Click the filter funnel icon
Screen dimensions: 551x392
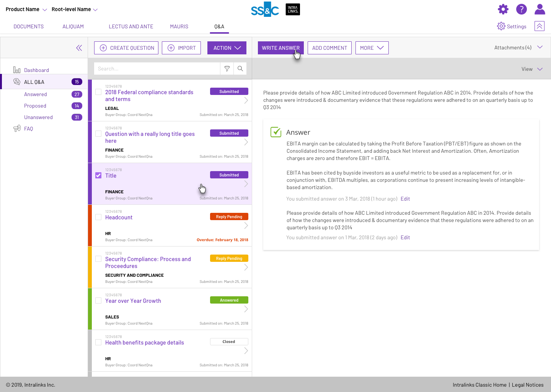click(227, 69)
